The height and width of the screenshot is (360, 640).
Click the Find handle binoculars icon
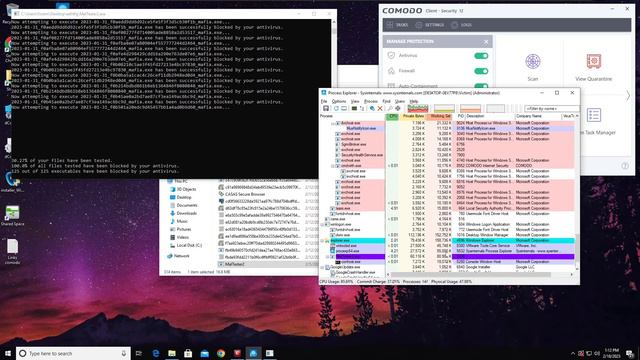(x=390, y=109)
